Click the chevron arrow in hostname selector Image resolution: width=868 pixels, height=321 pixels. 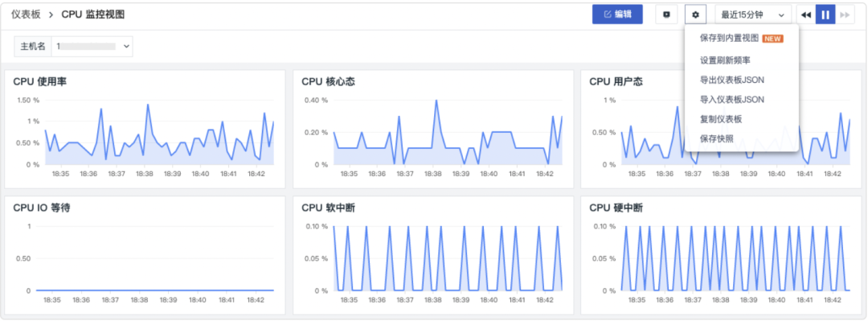(x=126, y=47)
